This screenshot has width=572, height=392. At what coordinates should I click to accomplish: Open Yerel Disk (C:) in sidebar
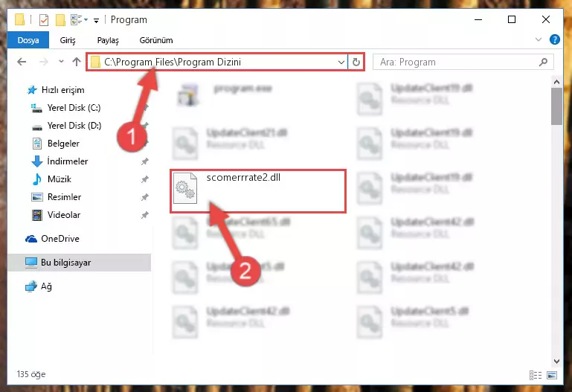[74, 108]
